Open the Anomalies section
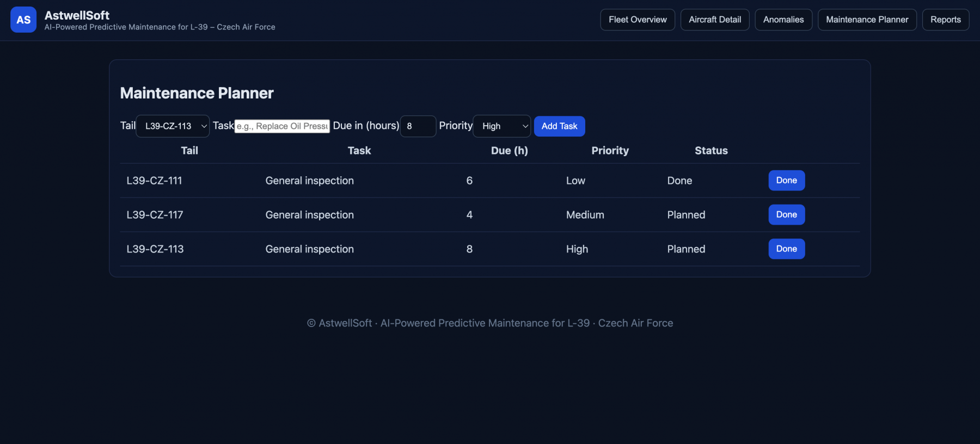 pyautogui.click(x=783, y=20)
